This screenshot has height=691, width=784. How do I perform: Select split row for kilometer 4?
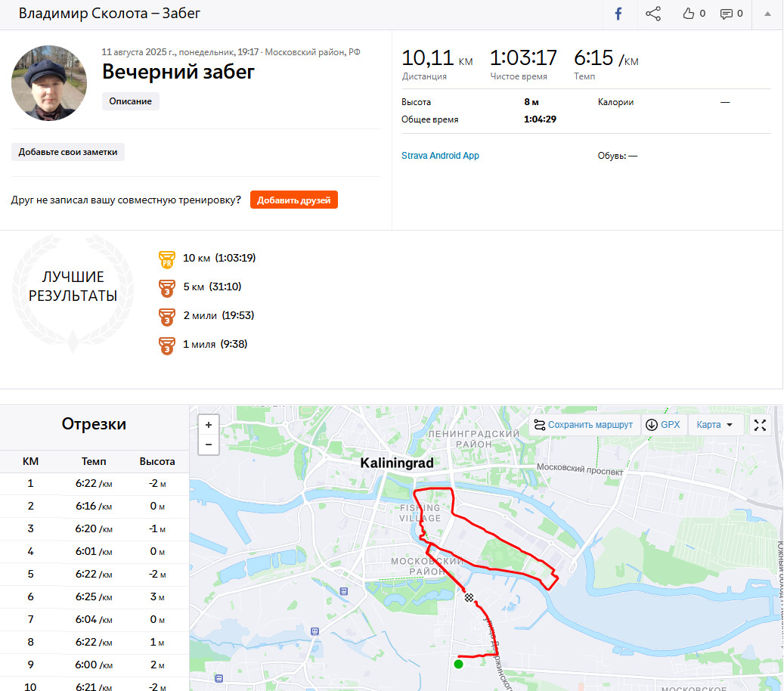point(95,551)
